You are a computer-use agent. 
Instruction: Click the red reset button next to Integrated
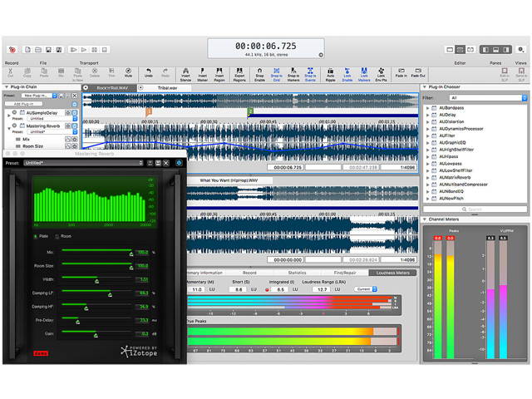(x=267, y=290)
